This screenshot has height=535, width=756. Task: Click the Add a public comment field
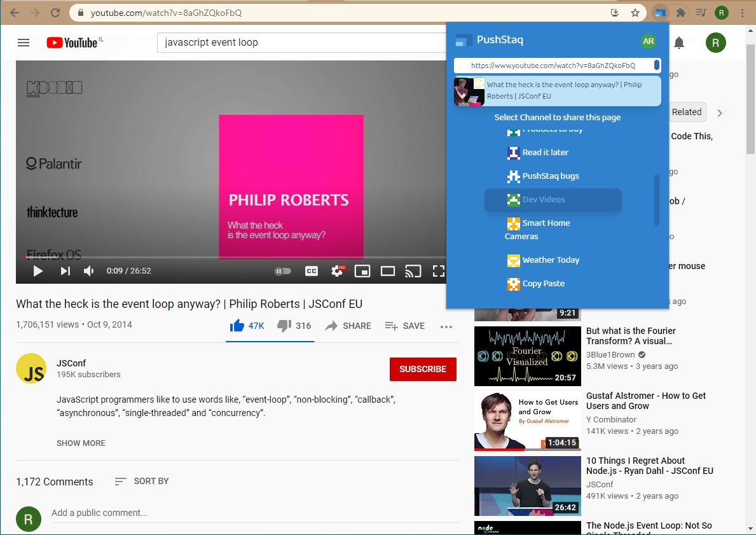254,513
